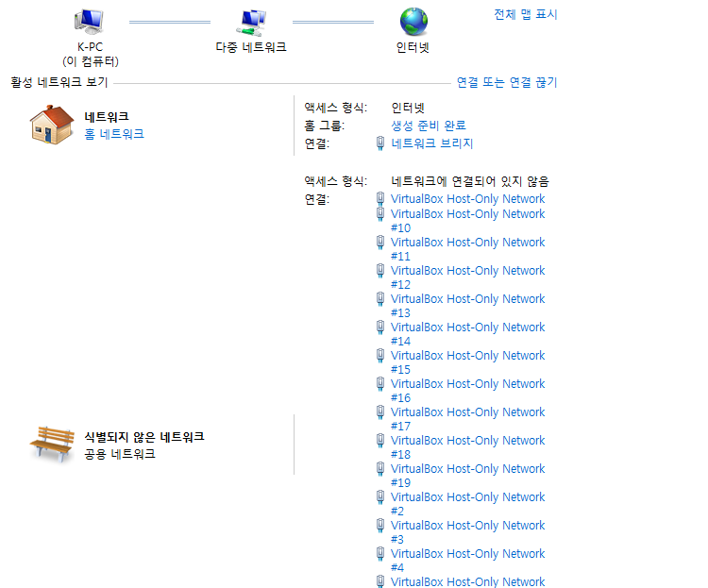Click adapter icon beside Host-Only Network #15
This screenshot has height=588, width=708.
click(x=380, y=356)
